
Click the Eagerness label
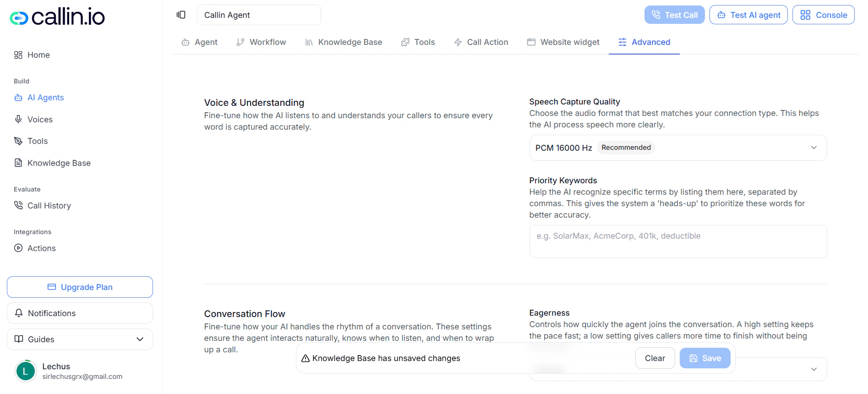[x=549, y=312]
